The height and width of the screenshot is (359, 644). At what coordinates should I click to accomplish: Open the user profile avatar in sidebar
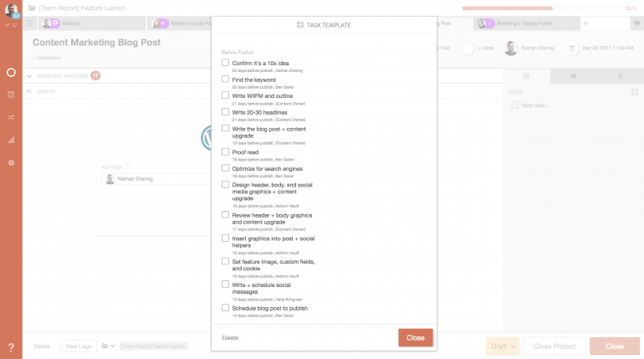pyautogui.click(x=11, y=11)
